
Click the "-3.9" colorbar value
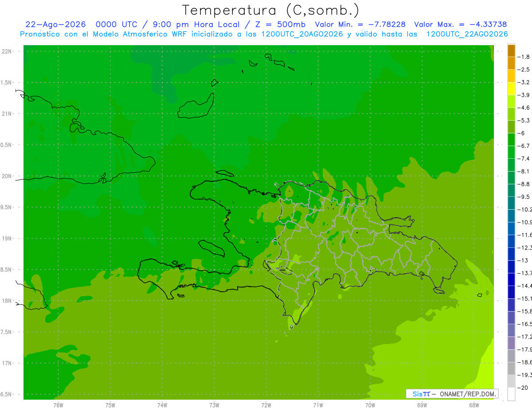click(x=524, y=95)
